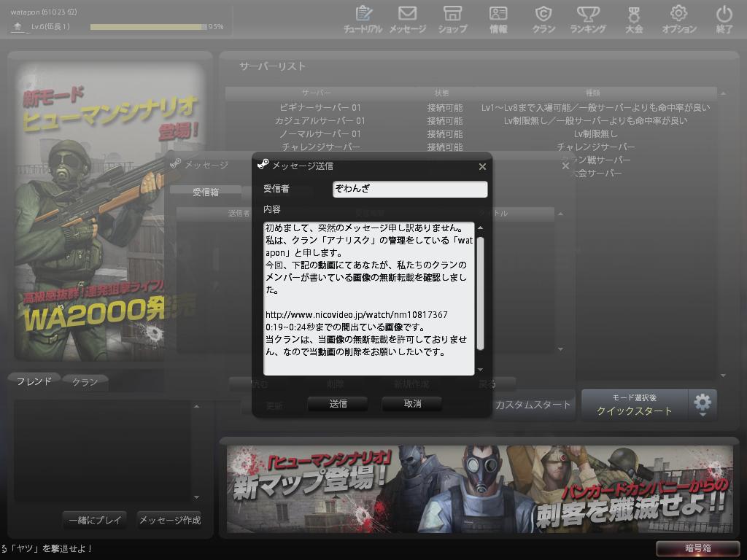Open the 大会 tournament medal icon
The height and width of the screenshot is (560, 747).
634,19
